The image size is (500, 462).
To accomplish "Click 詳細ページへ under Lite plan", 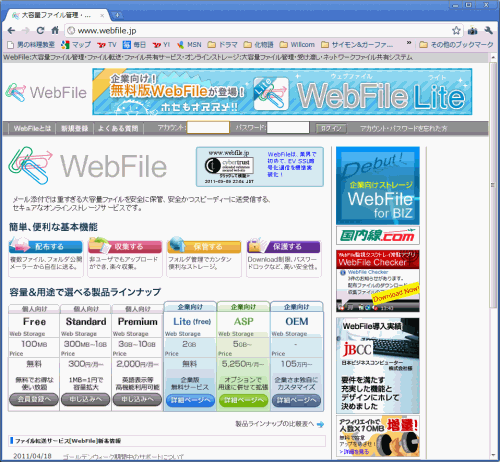I will click(x=190, y=400).
